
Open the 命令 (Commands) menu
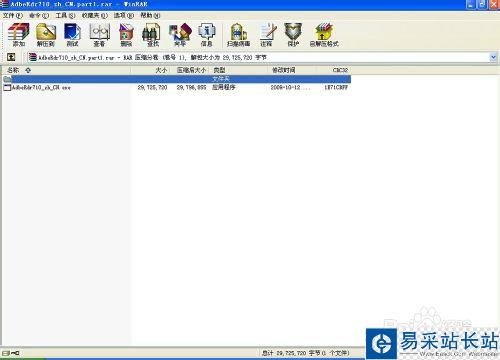[39, 16]
